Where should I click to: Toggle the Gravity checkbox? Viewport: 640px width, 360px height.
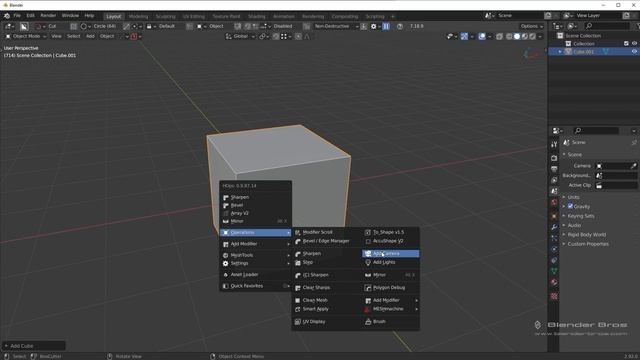tap(570, 206)
